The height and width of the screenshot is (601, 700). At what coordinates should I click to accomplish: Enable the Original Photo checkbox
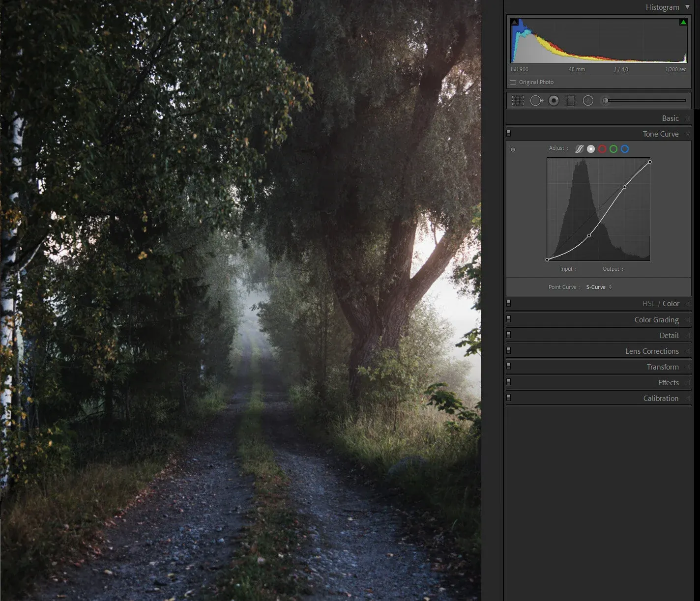tap(513, 82)
